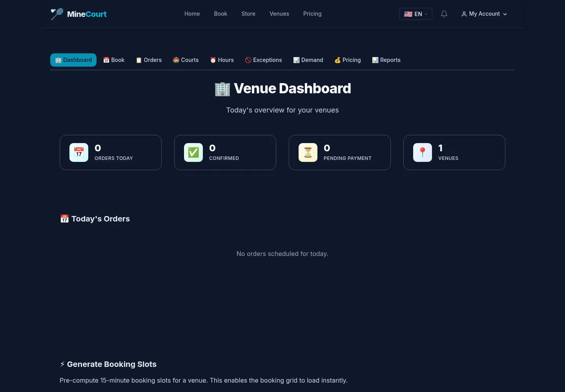Click 'No orders scheduled for today.' message

coord(282,254)
